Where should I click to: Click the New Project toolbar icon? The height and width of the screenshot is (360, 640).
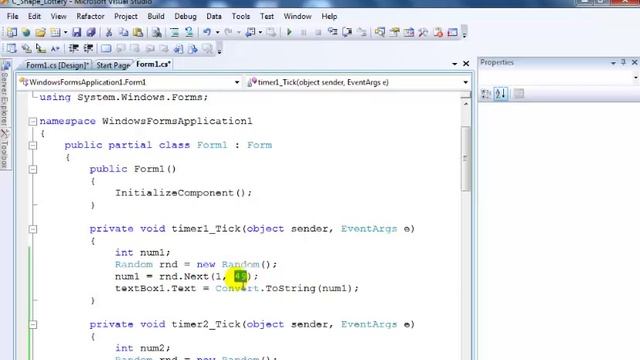[12, 32]
